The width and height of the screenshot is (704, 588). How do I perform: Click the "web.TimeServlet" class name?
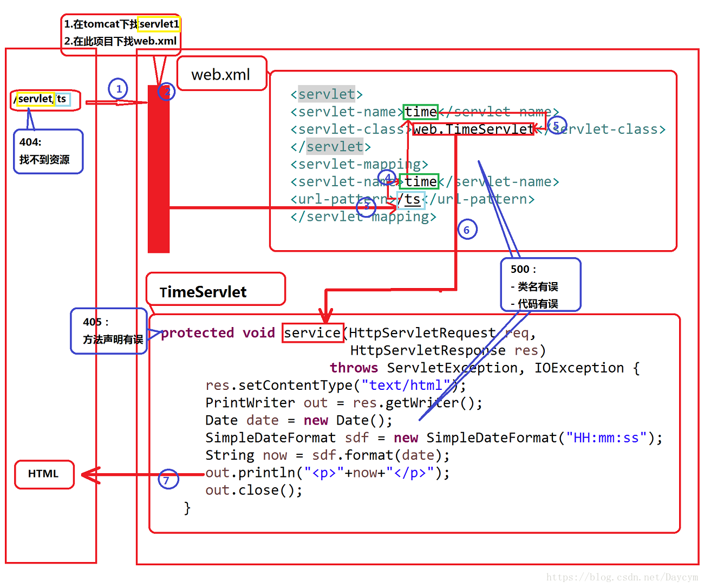473,129
